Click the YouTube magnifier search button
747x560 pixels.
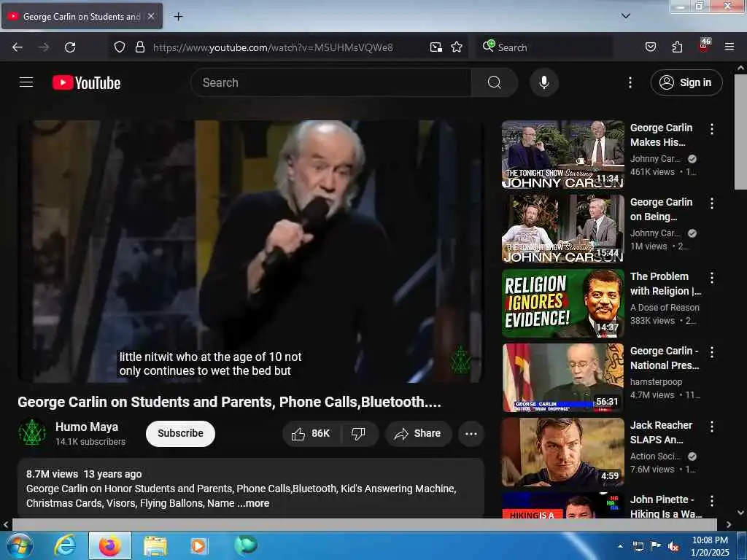click(495, 83)
